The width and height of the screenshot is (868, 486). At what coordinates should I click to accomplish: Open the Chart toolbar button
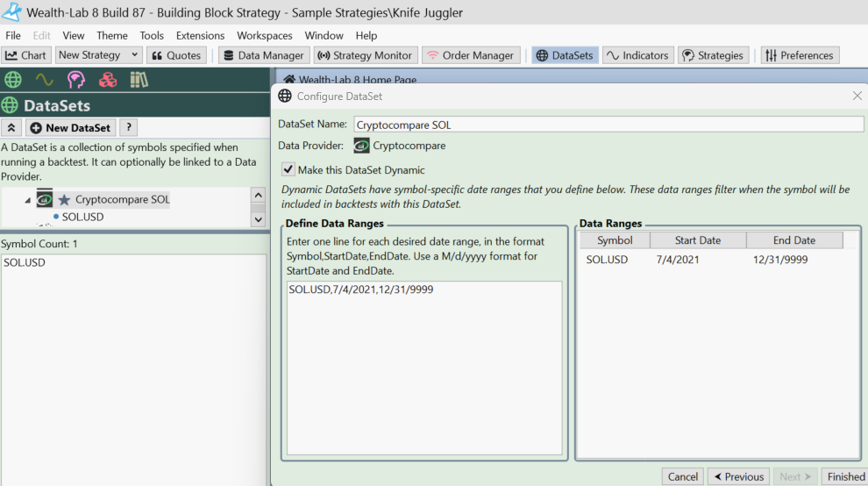click(26, 55)
